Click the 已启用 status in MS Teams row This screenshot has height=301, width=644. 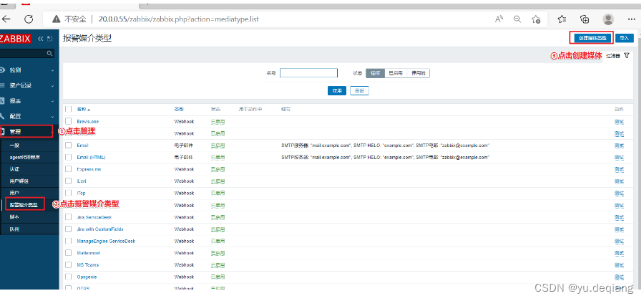click(x=218, y=265)
